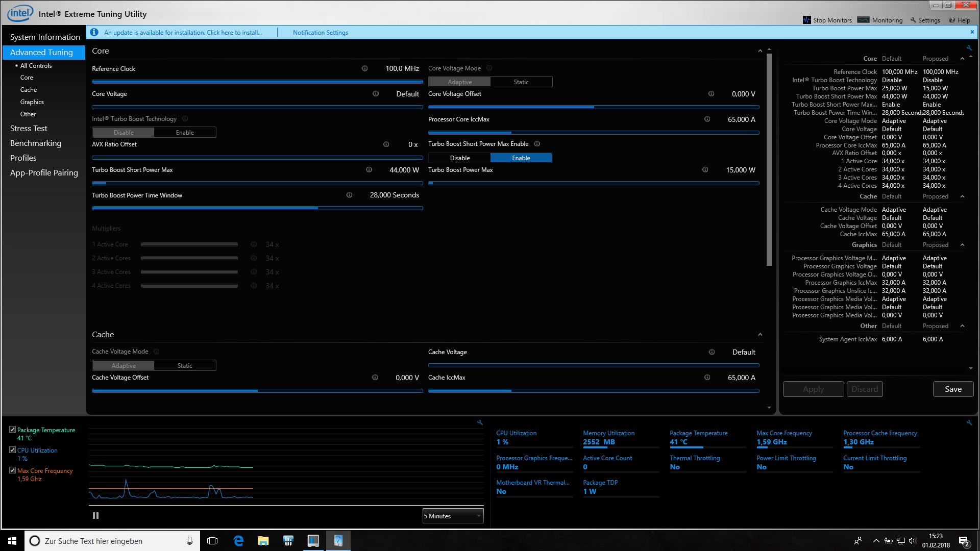Click the Reference Clock info icon
The width and height of the screenshot is (980, 551).
[364, 68]
